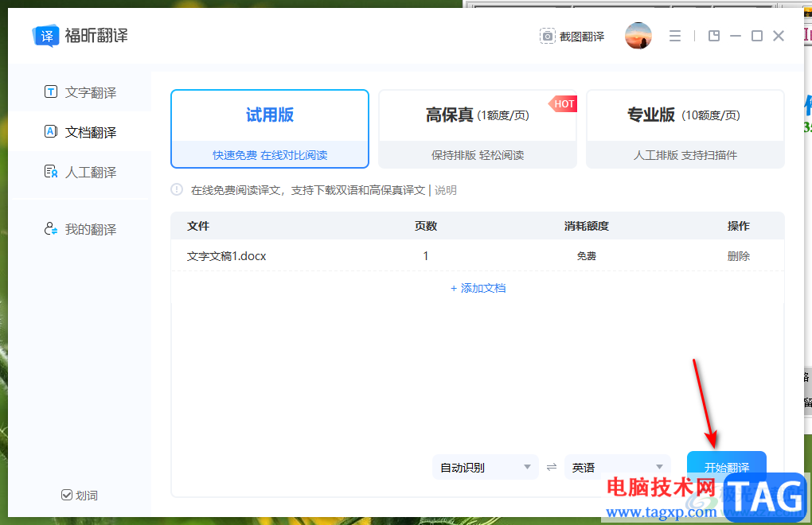Toggle the 划词 checkbox
This screenshot has width=812, height=525.
(x=67, y=495)
